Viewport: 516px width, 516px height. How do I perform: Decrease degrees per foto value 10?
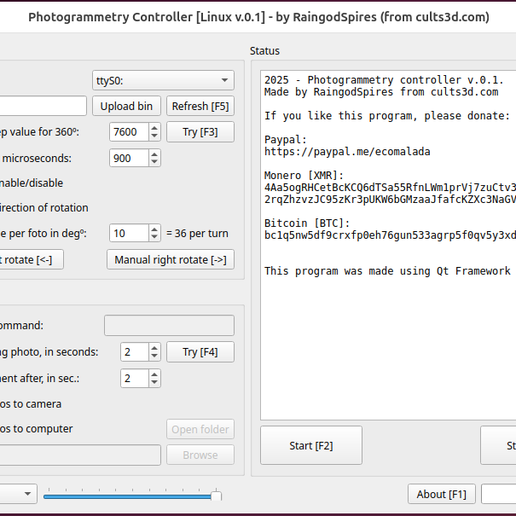pyautogui.click(x=154, y=237)
